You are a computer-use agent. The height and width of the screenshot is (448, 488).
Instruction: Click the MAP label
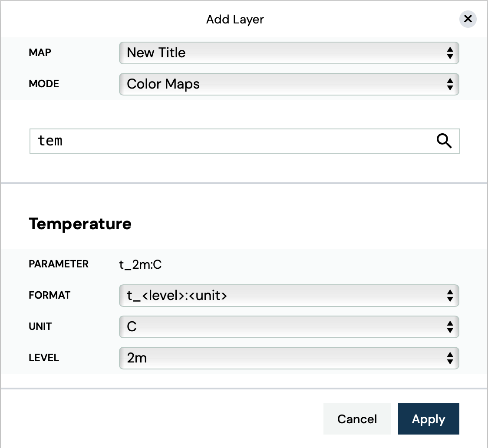point(40,52)
